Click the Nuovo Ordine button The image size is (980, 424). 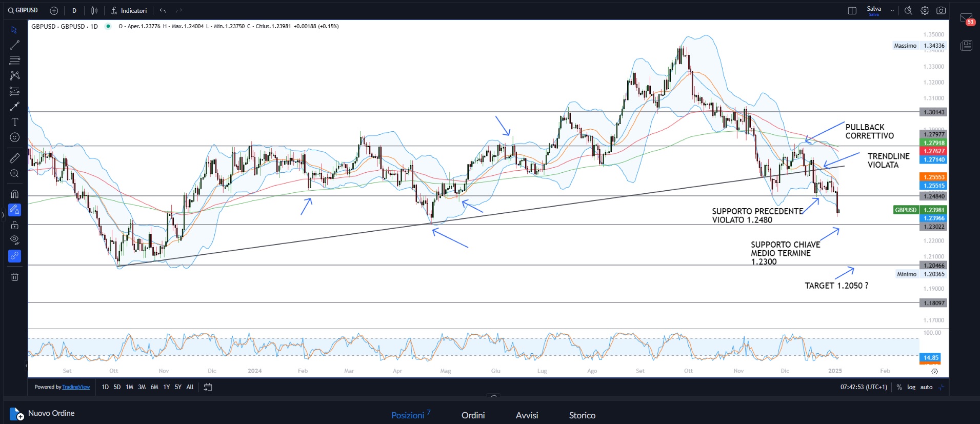pos(43,413)
